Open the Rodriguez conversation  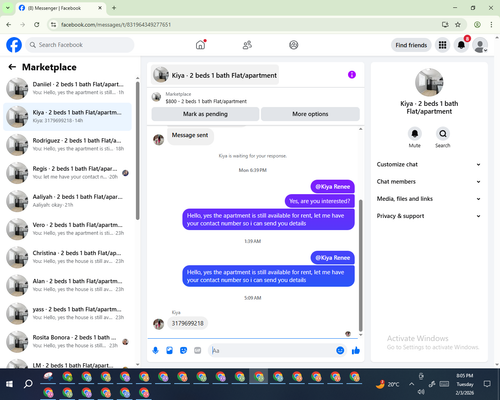(x=67, y=145)
